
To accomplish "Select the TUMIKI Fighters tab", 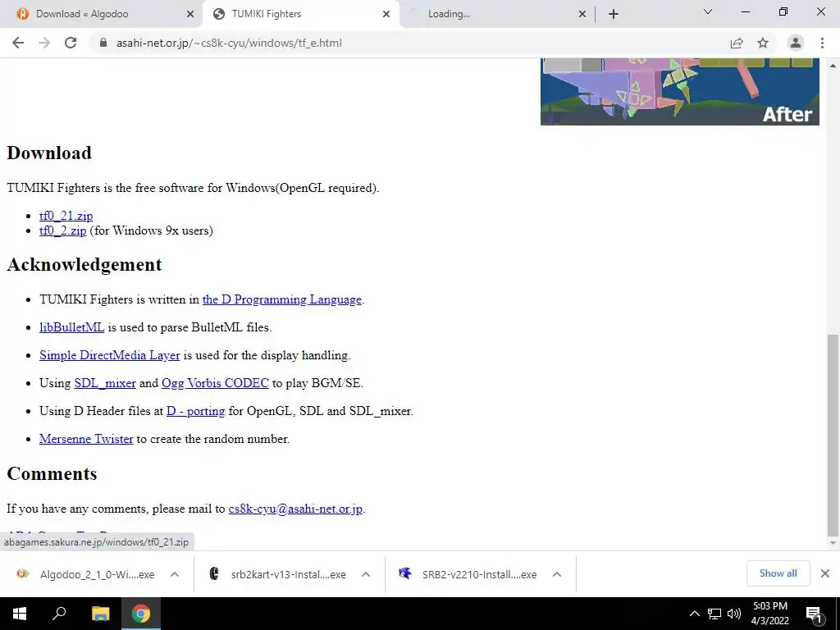I will (301, 14).
